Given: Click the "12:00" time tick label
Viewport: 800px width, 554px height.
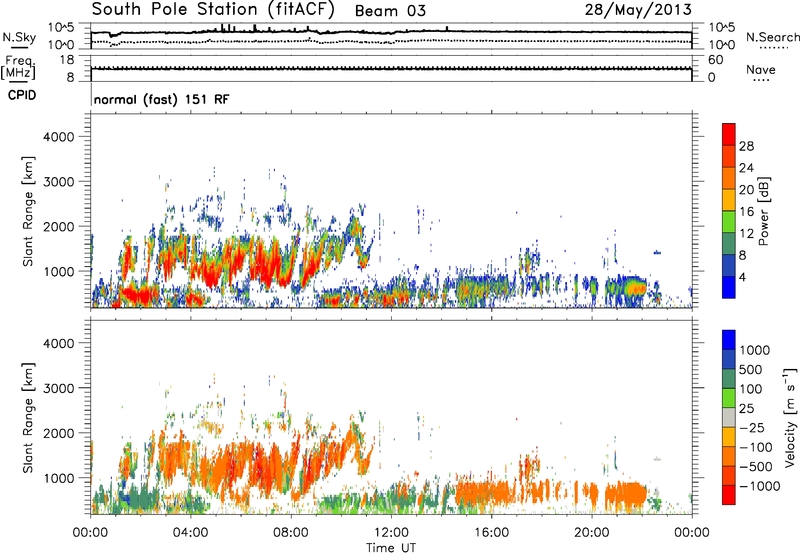Looking at the screenshot, I should pos(391,533).
